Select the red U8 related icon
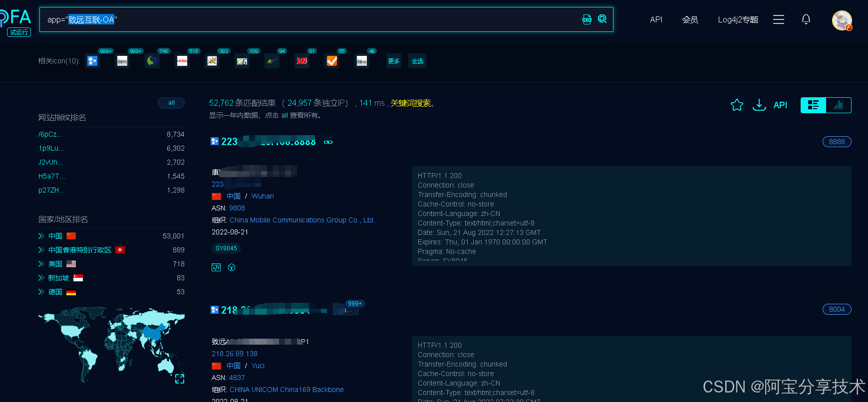Screen dimensions: 868x402 coord(302,61)
